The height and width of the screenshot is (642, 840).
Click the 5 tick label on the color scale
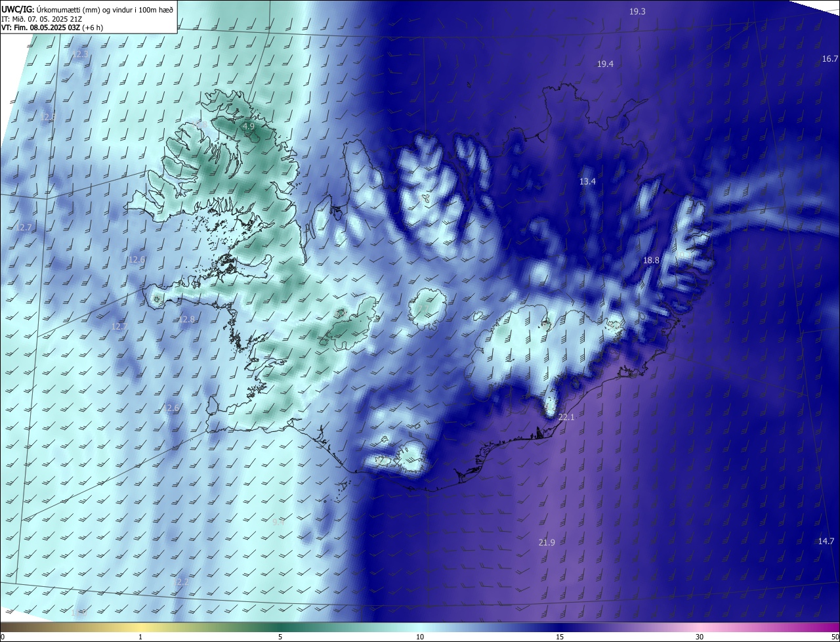click(x=280, y=637)
